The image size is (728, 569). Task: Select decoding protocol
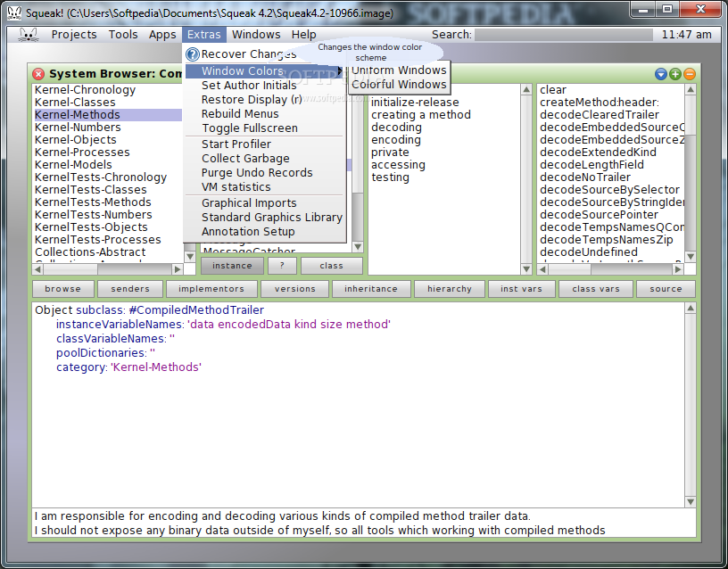tap(396, 128)
